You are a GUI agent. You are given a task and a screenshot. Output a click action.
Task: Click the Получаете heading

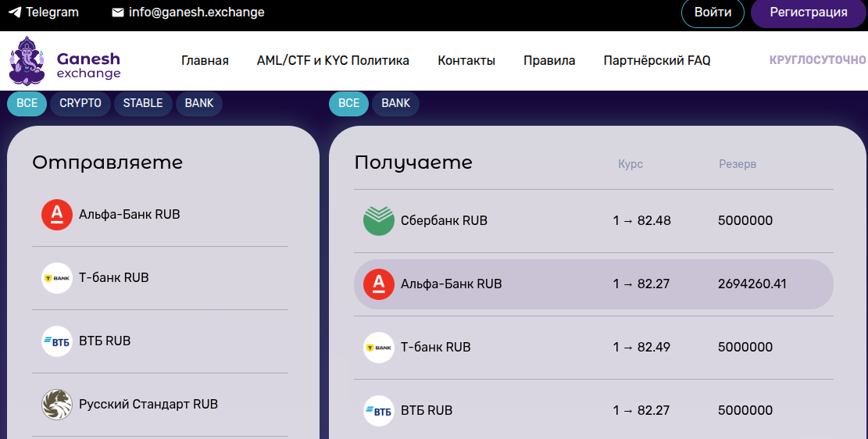[x=413, y=162]
